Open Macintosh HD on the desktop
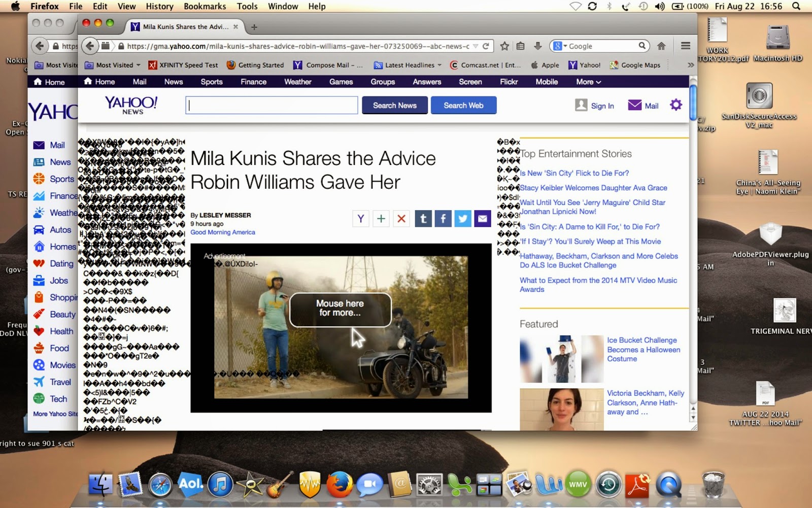Image resolution: width=812 pixels, height=508 pixels. click(x=778, y=42)
